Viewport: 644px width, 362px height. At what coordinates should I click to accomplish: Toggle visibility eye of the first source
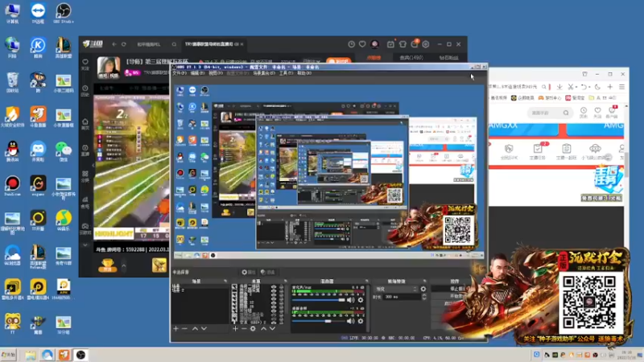pos(274,287)
